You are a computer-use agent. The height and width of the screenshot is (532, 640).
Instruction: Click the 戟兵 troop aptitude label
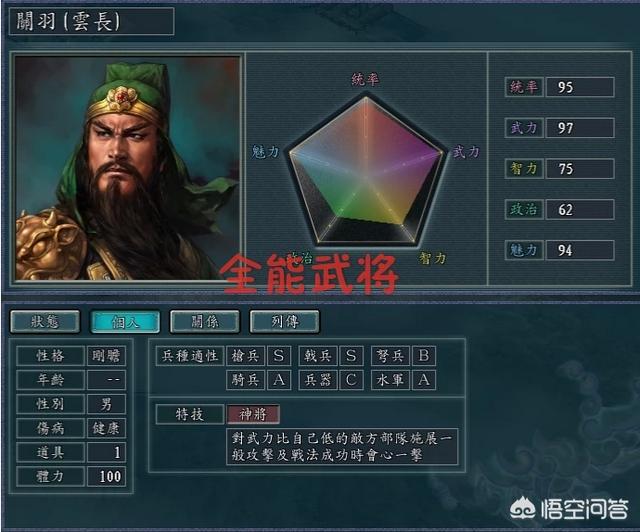[318, 356]
